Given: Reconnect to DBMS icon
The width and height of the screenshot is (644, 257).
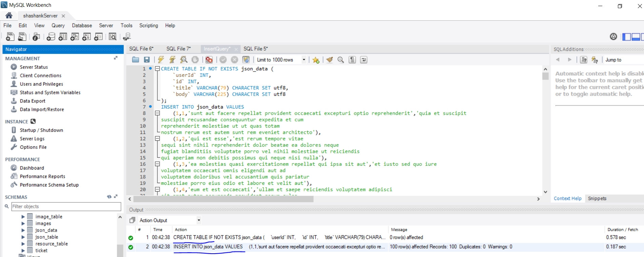Looking at the screenshot, I should (127, 36).
